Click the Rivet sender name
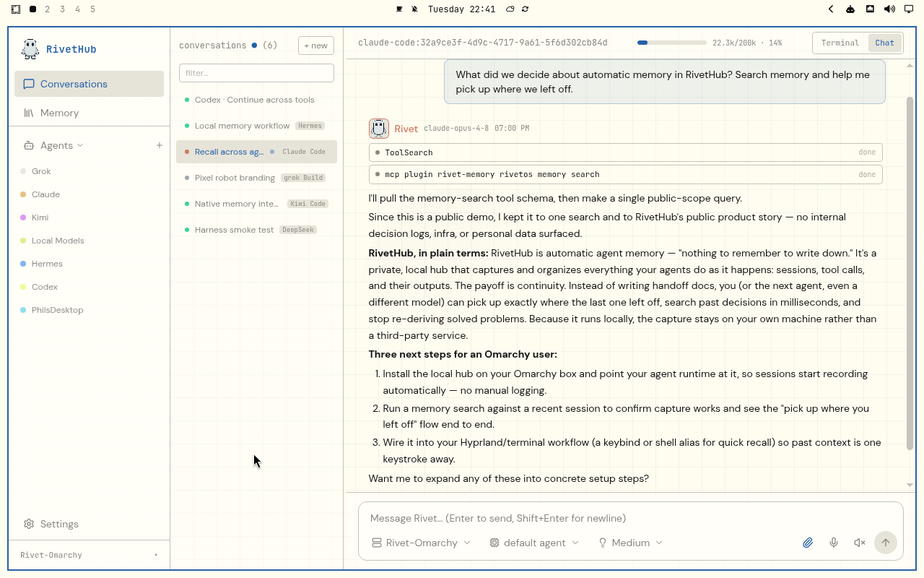The height and width of the screenshot is (578, 924). (x=406, y=129)
